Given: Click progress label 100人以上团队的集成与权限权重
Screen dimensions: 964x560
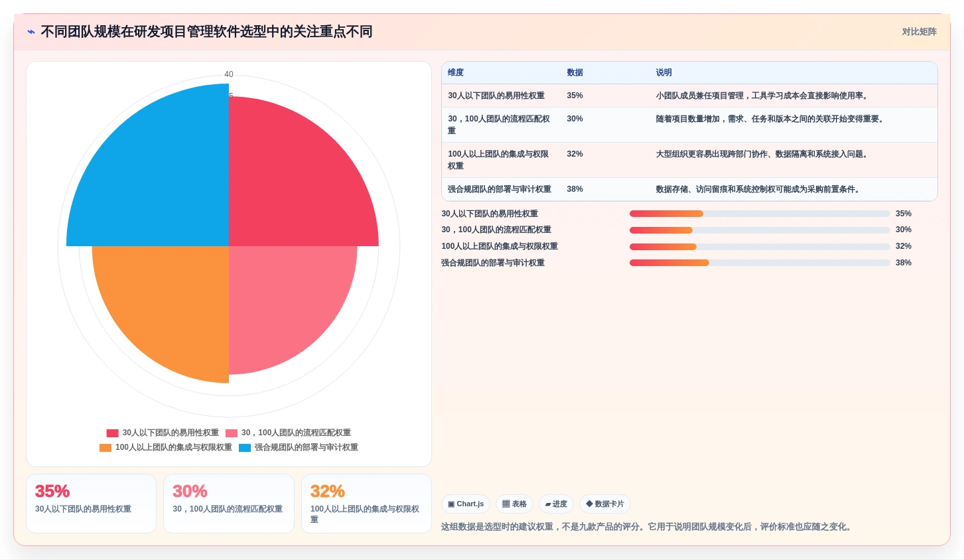Looking at the screenshot, I should [500, 247].
